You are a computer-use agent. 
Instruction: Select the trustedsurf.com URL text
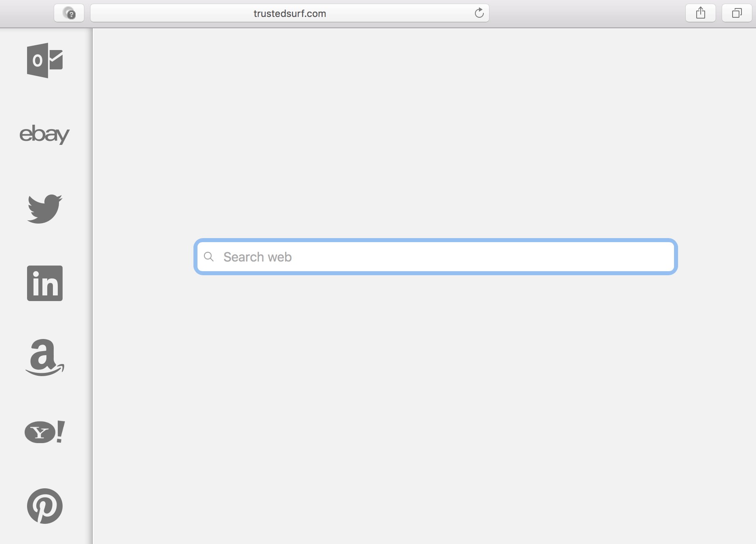pyautogui.click(x=290, y=13)
